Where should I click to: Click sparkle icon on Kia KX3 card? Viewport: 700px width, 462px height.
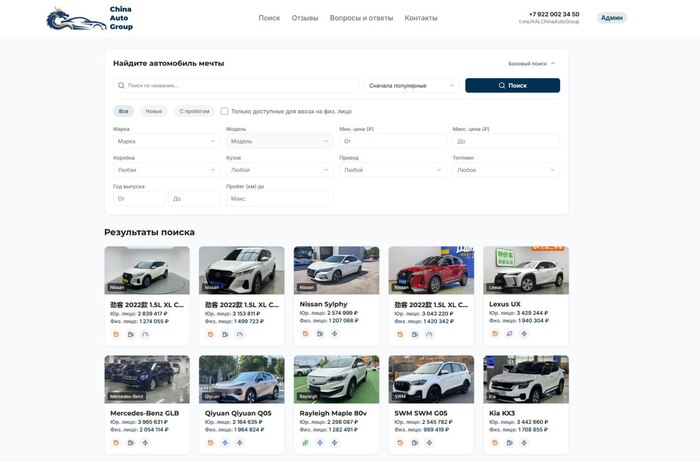pos(524,443)
